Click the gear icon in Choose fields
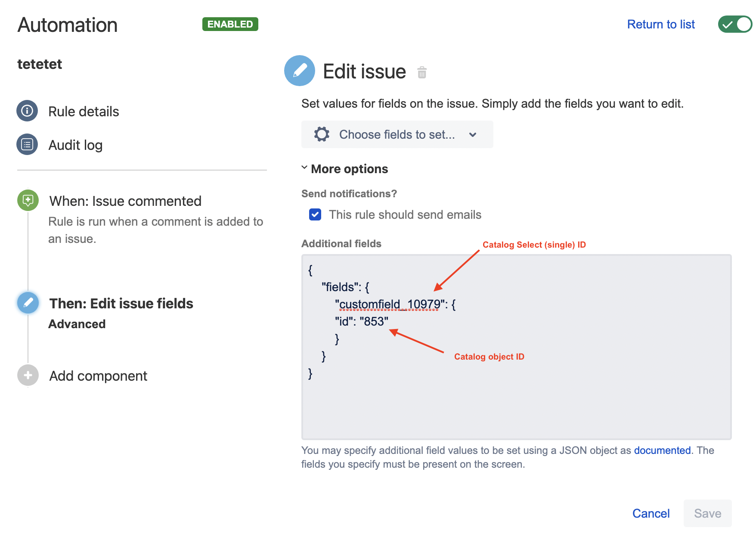756x534 pixels. click(x=322, y=134)
